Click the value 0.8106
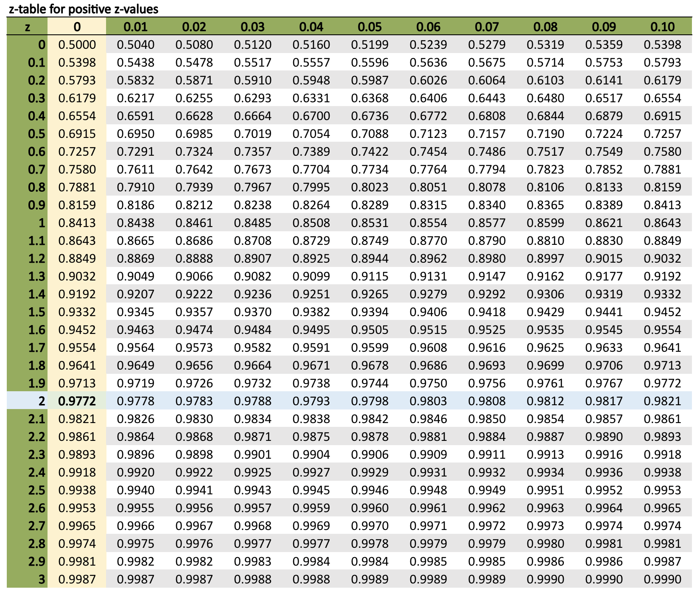The image size is (700, 600). point(545,187)
